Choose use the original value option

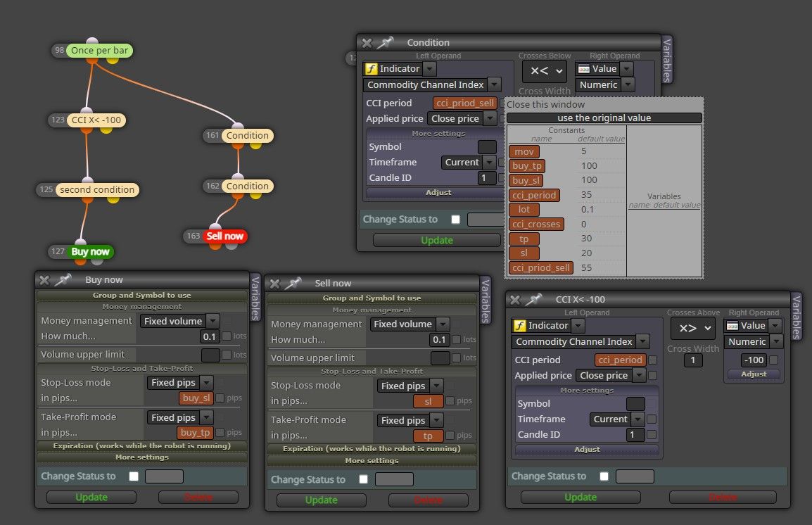click(604, 118)
